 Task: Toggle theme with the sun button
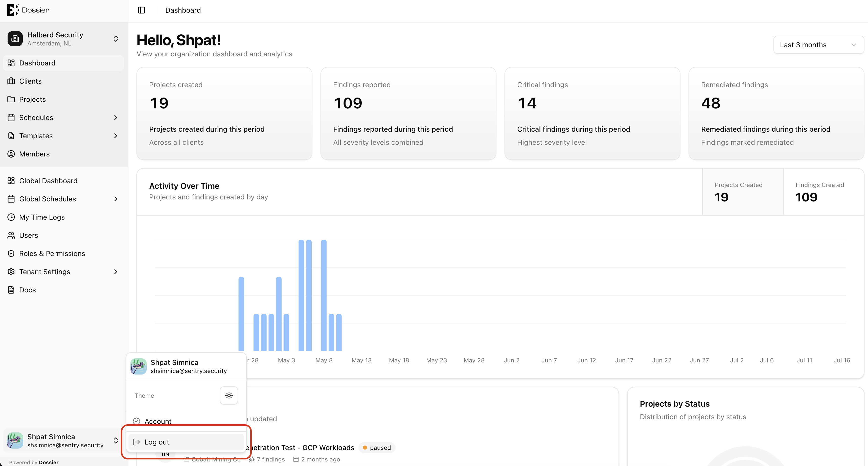[x=229, y=395]
